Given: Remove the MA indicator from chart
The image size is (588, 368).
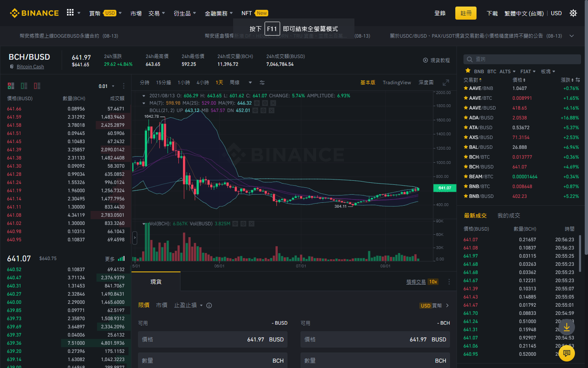Looking at the screenshot, I should (273, 103).
